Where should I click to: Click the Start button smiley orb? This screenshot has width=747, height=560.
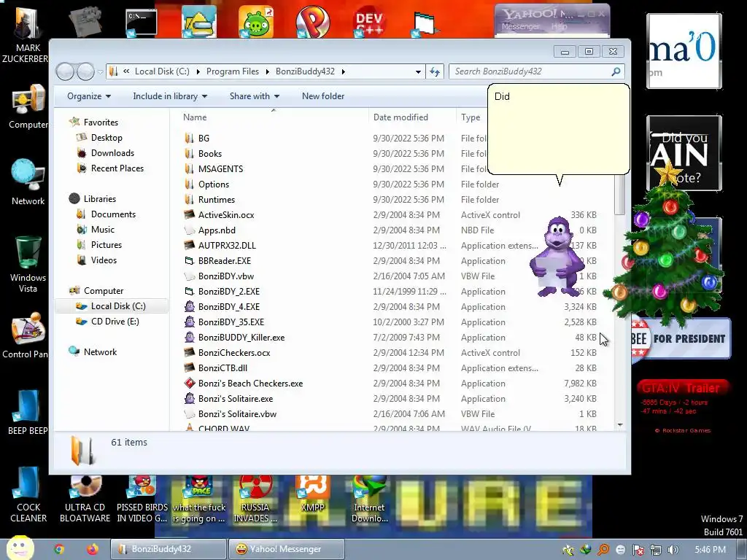click(x=20, y=548)
